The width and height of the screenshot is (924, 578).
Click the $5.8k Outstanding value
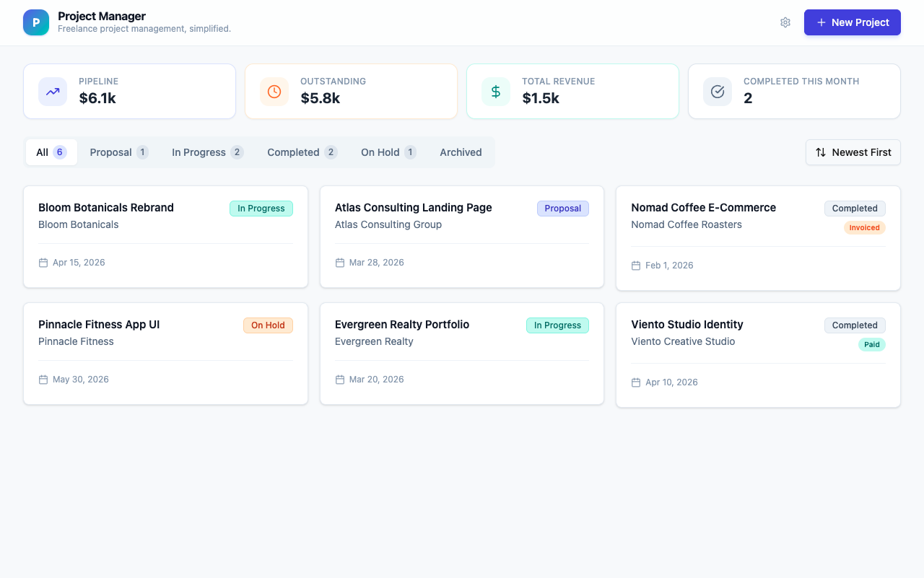pyautogui.click(x=321, y=98)
